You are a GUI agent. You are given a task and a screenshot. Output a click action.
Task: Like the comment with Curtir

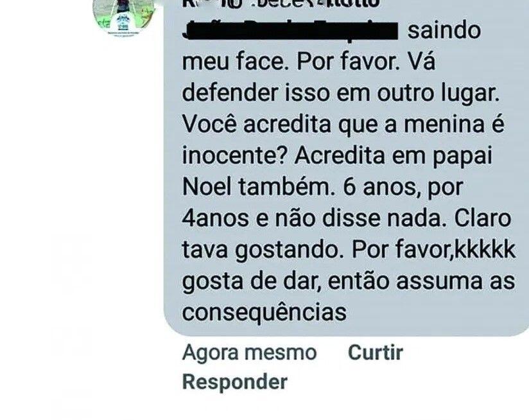[x=375, y=353]
